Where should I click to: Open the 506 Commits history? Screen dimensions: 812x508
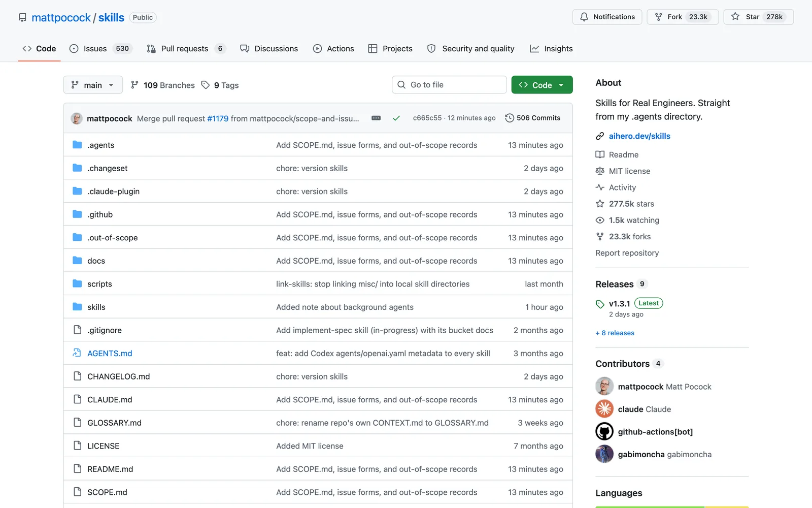point(533,118)
